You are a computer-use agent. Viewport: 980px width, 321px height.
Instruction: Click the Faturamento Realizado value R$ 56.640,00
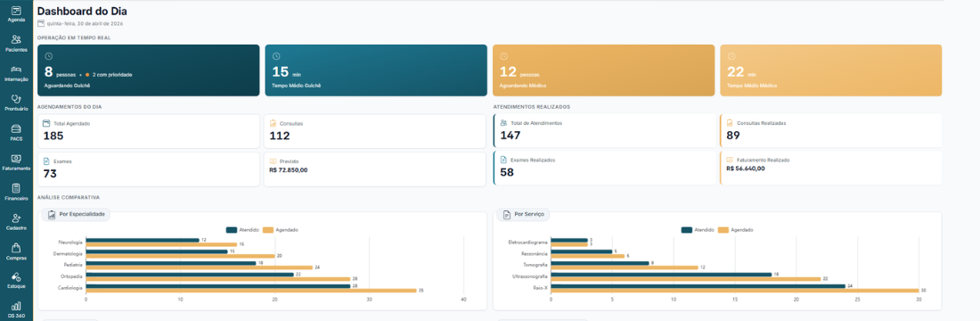point(746,169)
